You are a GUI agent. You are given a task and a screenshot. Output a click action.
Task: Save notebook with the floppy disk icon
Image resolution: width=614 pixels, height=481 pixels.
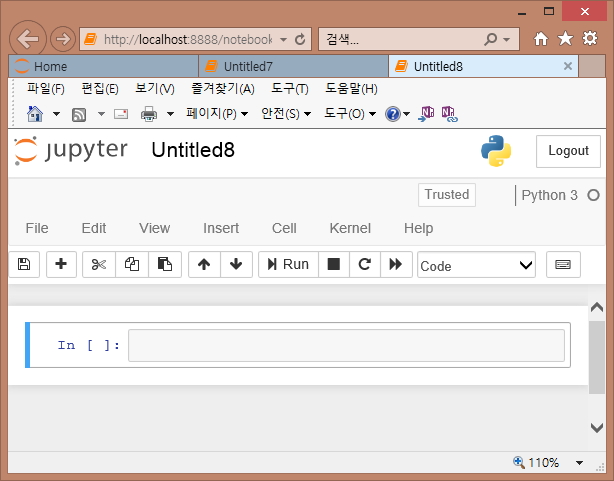coord(24,264)
